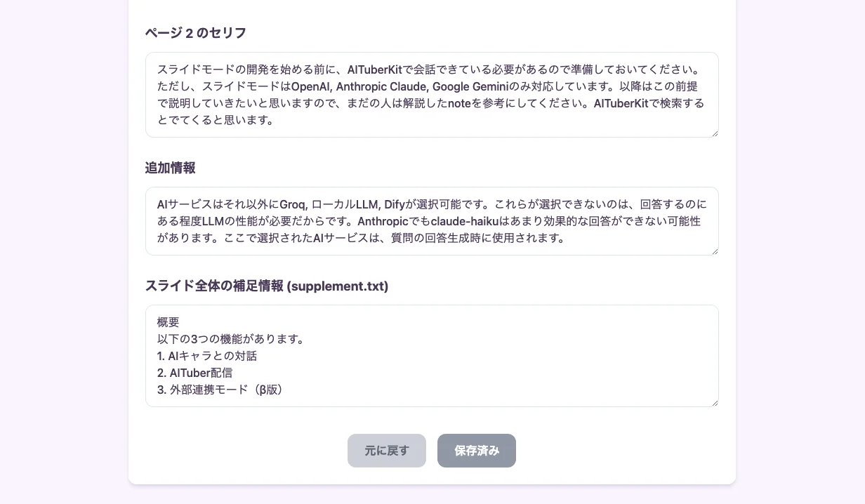Click the スライド全体の補足情報 (supplement.txt) heading

click(267, 286)
